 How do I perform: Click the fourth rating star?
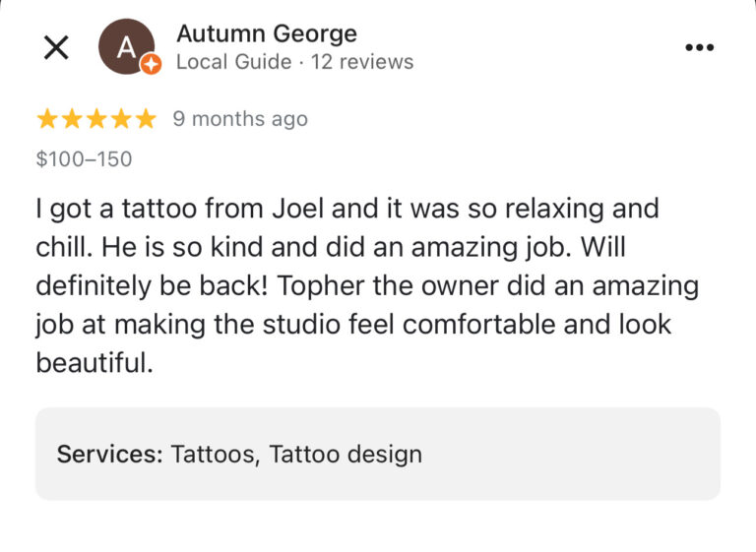[x=121, y=119]
